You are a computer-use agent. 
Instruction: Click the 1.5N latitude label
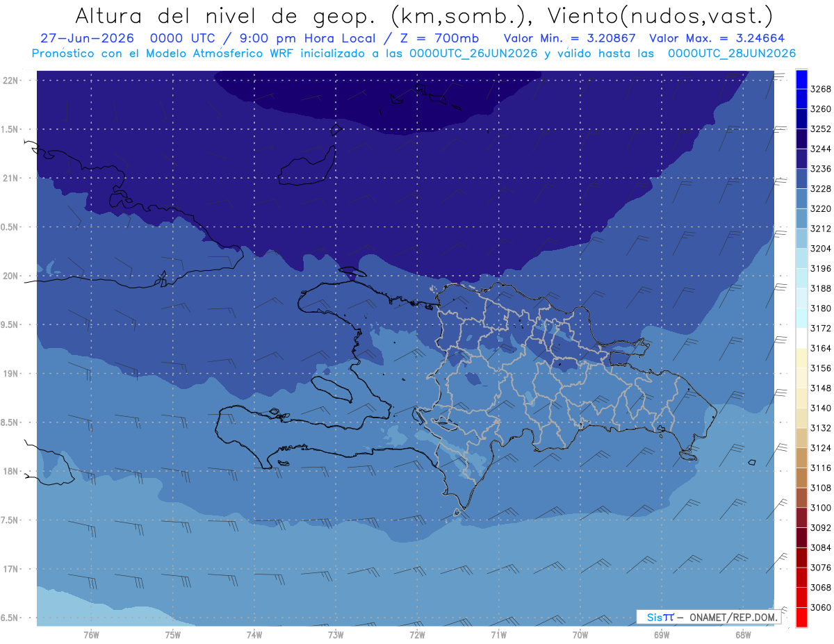(x=10, y=130)
